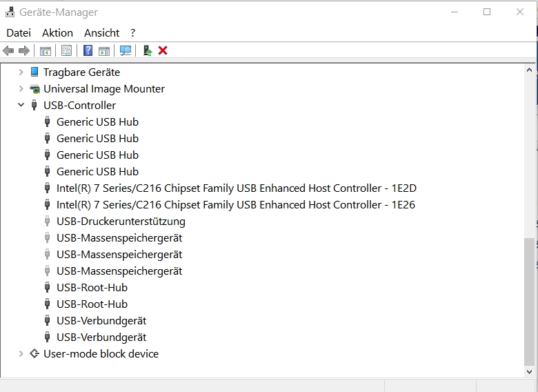538x392 pixels.
Task: Click the scan for hardware changes icon
Action: pyautogui.click(x=126, y=50)
